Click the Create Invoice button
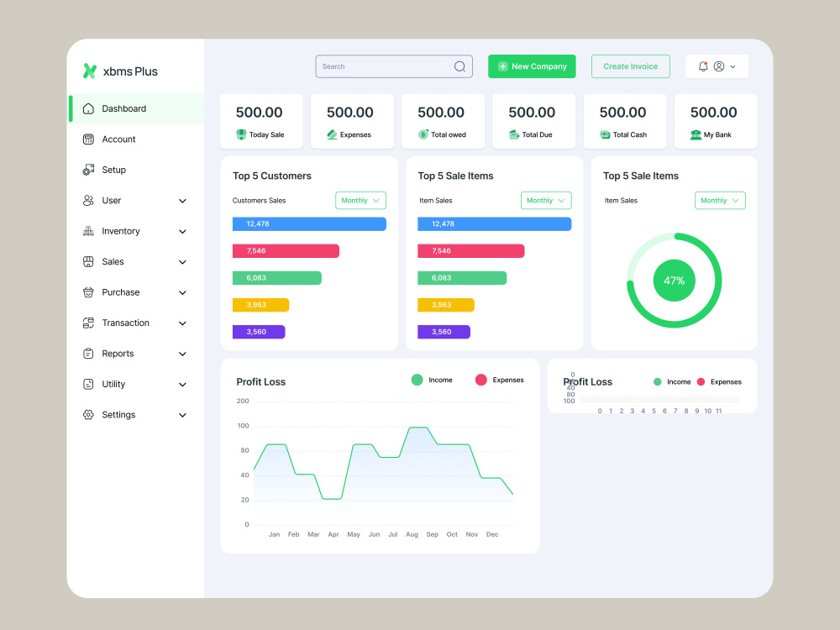840x630 pixels. pyautogui.click(x=630, y=66)
